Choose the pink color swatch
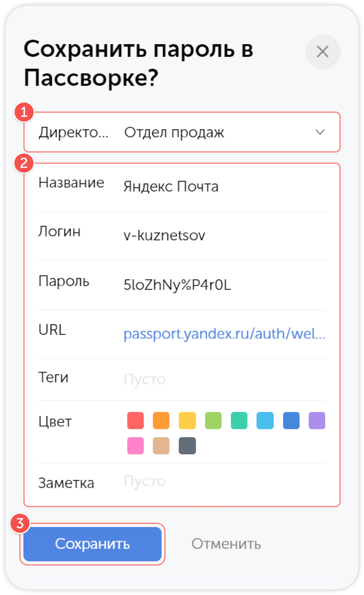The height and width of the screenshot is (595, 364). click(136, 446)
